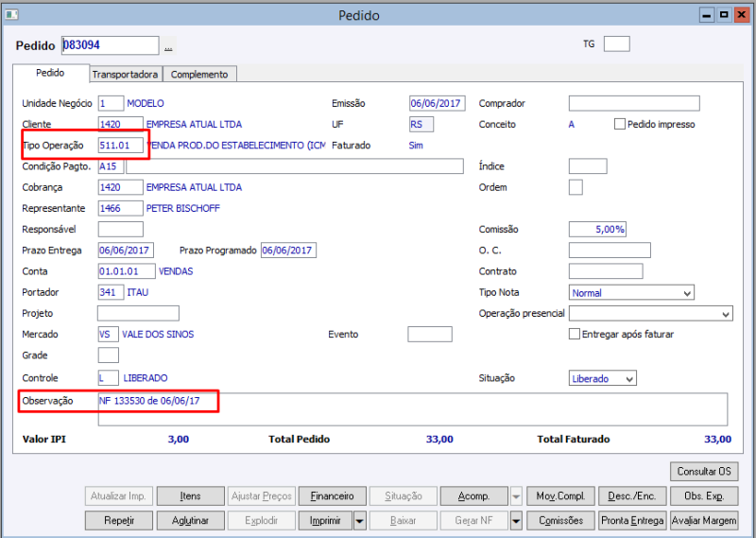Click the Portador field 341
Viewport: 756px width, 538px height.
pyautogui.click(x=111, y=292)
